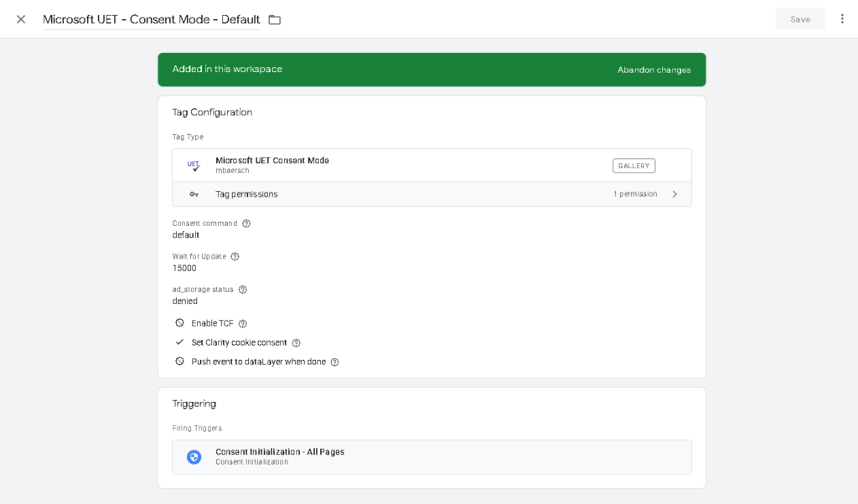Click the Consent Initialization trigger icon

pyautogui.click(x=194, y=457)
